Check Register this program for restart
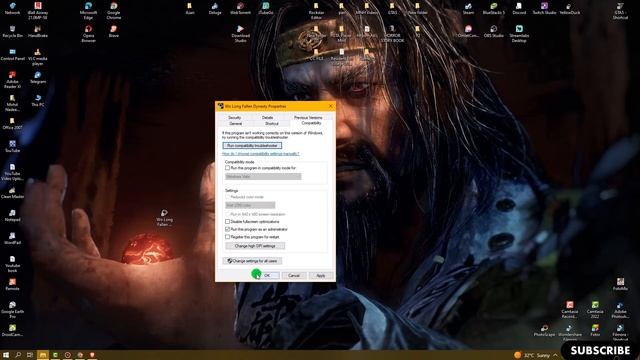 [x=227, y=237]
